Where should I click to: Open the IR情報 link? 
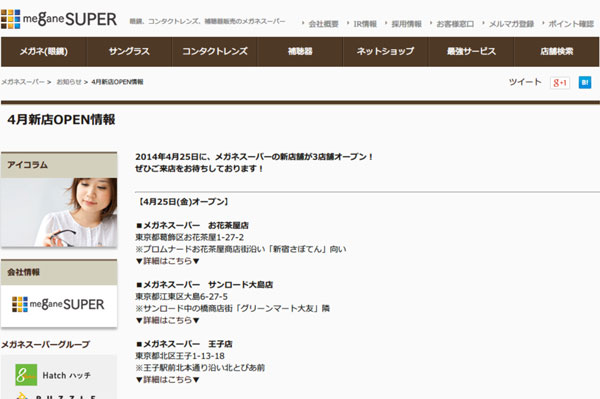click(365, 24)
